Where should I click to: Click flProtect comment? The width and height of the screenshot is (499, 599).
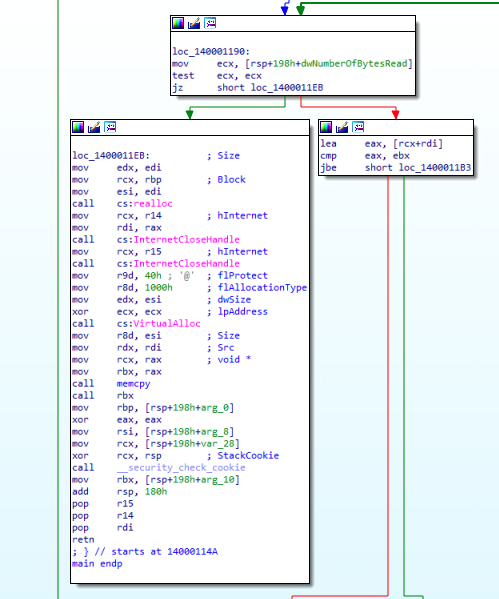[x=242, y=275]
